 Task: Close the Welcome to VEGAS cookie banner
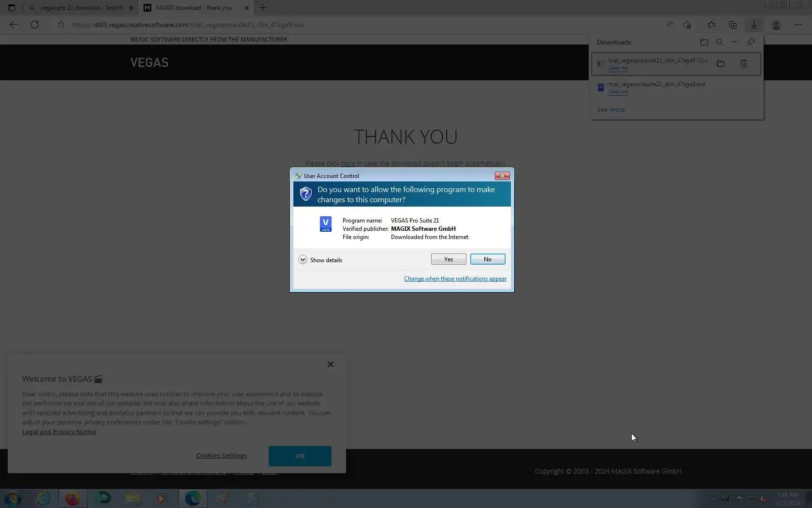[x=331, y=364]
